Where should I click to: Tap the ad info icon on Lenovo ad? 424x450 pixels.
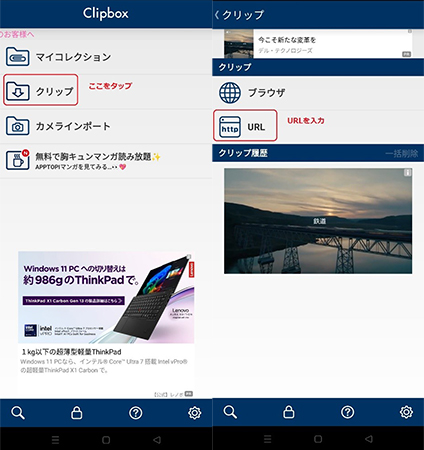[189, 257]
